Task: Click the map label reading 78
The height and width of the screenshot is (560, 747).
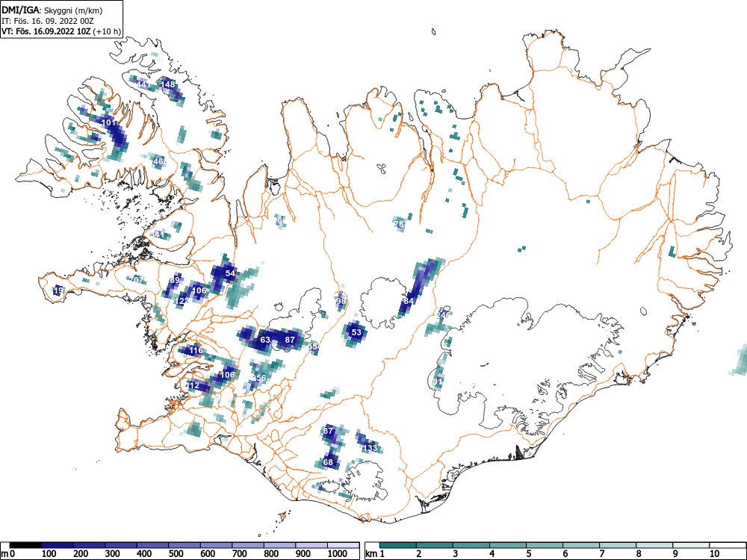Action: coord(399,224)
